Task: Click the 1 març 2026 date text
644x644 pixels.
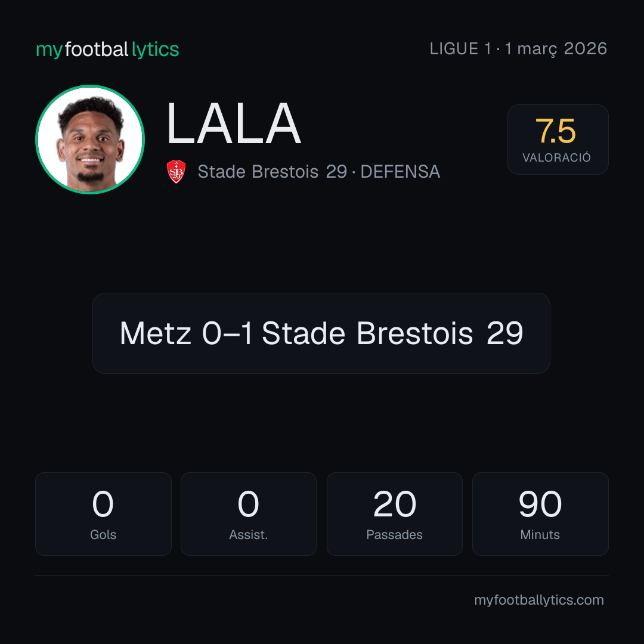Action: [556, 49]
